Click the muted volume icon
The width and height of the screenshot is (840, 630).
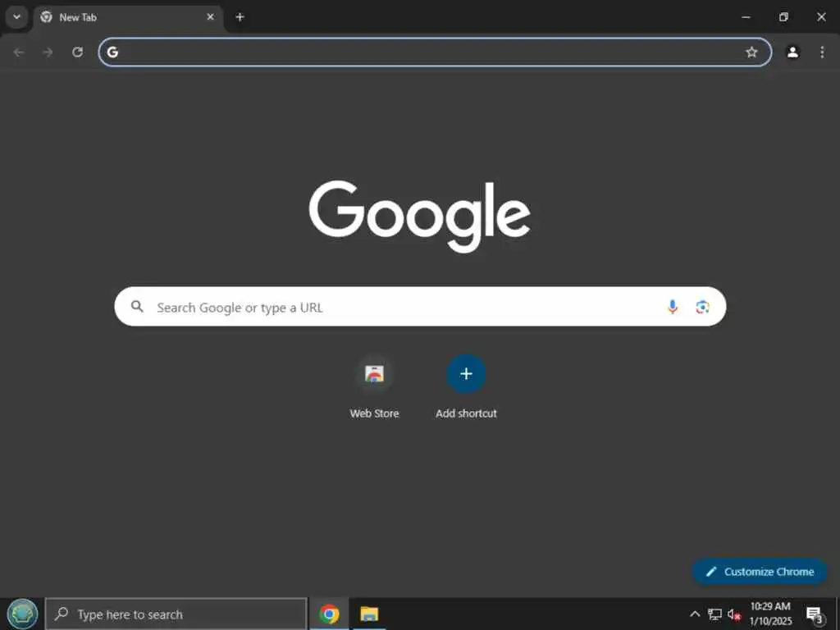[734, 614]
